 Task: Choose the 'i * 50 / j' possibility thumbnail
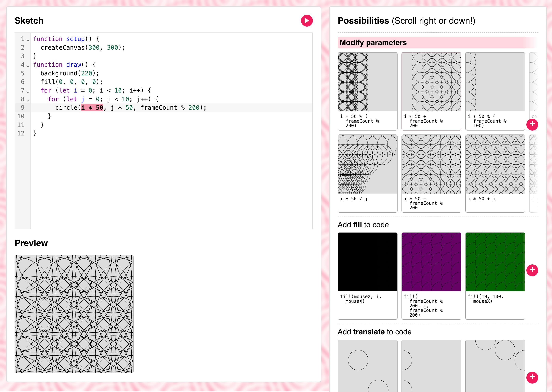click(367, 173)
